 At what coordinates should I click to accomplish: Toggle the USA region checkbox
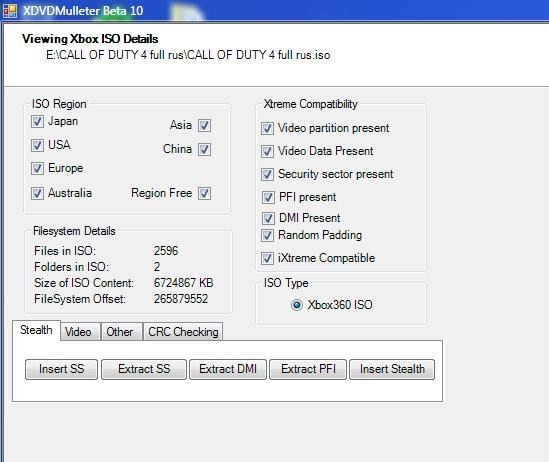point(37,145)
